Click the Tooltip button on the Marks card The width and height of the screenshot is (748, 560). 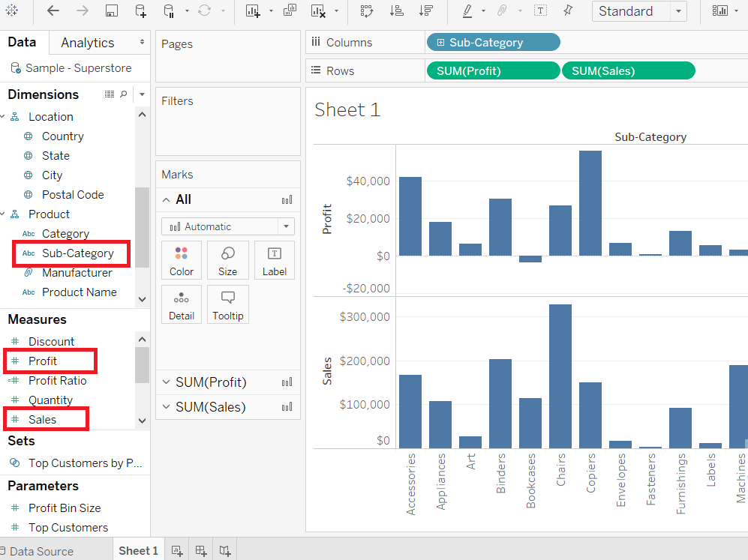click(x=228, y=304)
